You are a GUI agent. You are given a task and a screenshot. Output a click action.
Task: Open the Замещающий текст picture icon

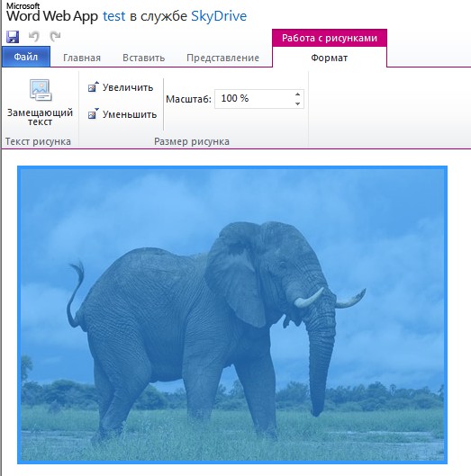[41, 90]
